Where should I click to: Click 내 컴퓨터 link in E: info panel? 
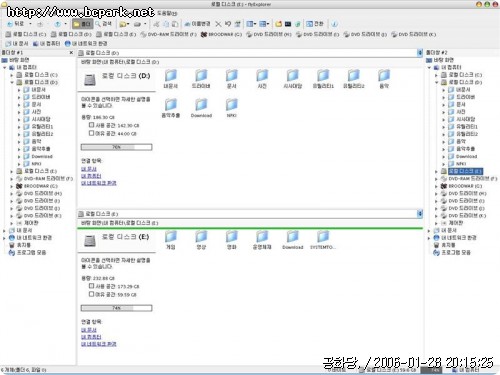pyautogui.click(x=91, y=337)
